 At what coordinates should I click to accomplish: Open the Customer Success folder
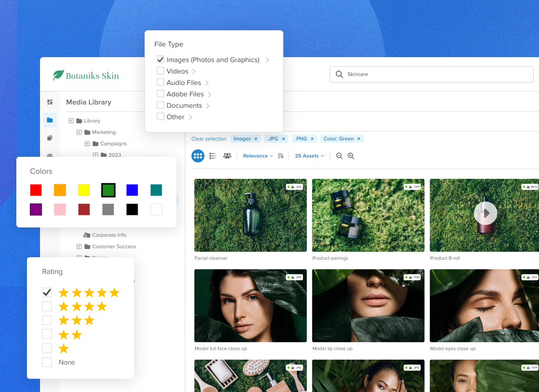click(x=114, y=247)
